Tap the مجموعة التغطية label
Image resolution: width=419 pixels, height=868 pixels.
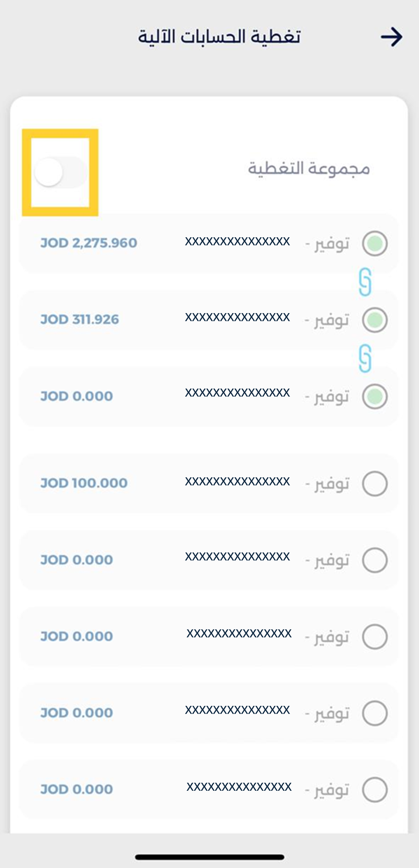[309, 168]
